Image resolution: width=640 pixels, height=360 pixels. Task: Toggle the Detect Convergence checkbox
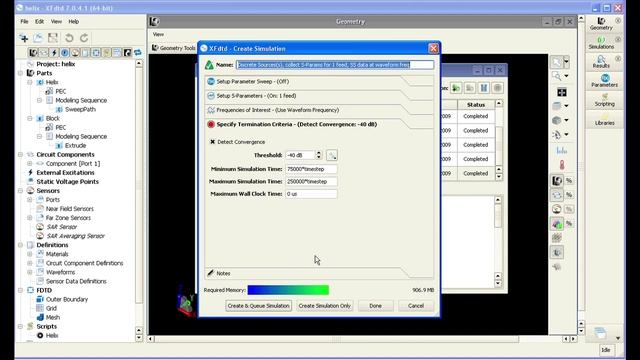click(212, 142)
